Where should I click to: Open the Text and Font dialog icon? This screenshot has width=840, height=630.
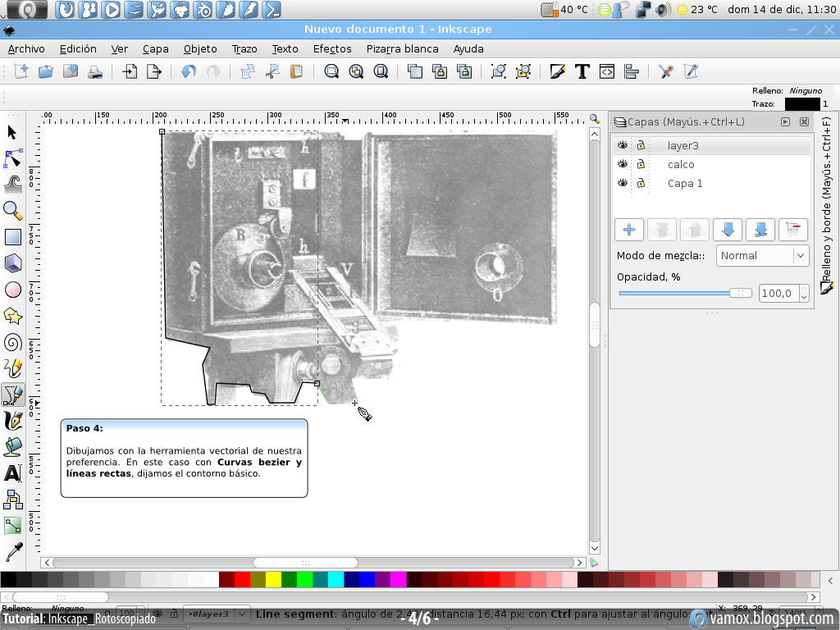[582, 71]
